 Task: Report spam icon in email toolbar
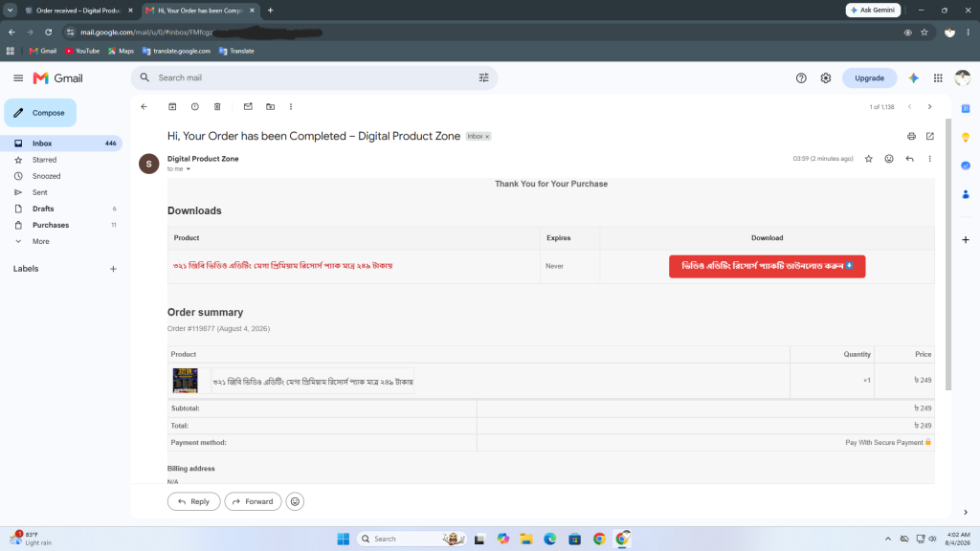(x=195, y=107)
